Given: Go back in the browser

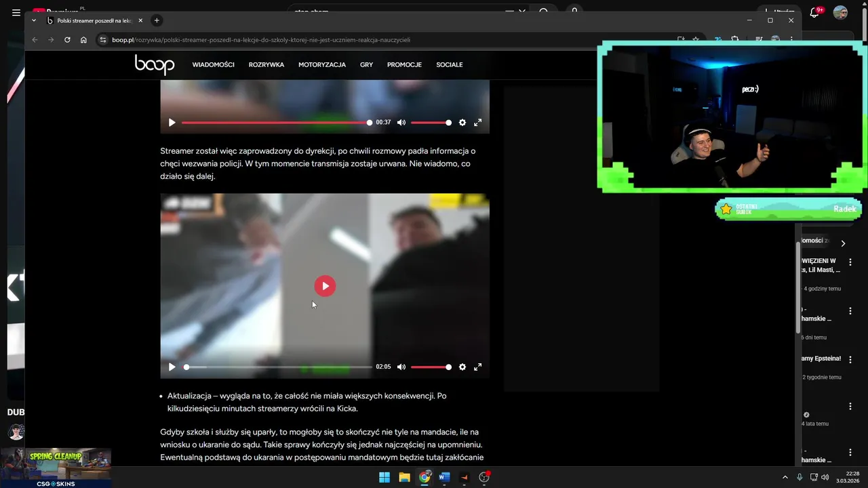Looking at the screenshot, I should pyautogui.click(x=35, y=40).
